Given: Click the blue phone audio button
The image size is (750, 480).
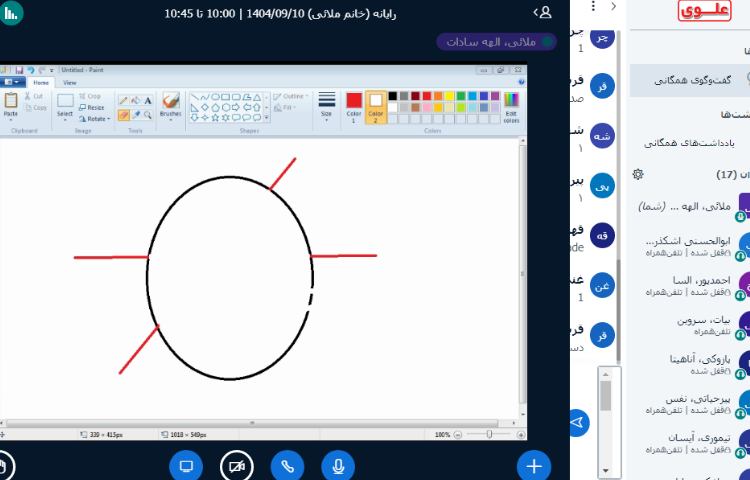Looking at the screenshot, I should (288, 466).
